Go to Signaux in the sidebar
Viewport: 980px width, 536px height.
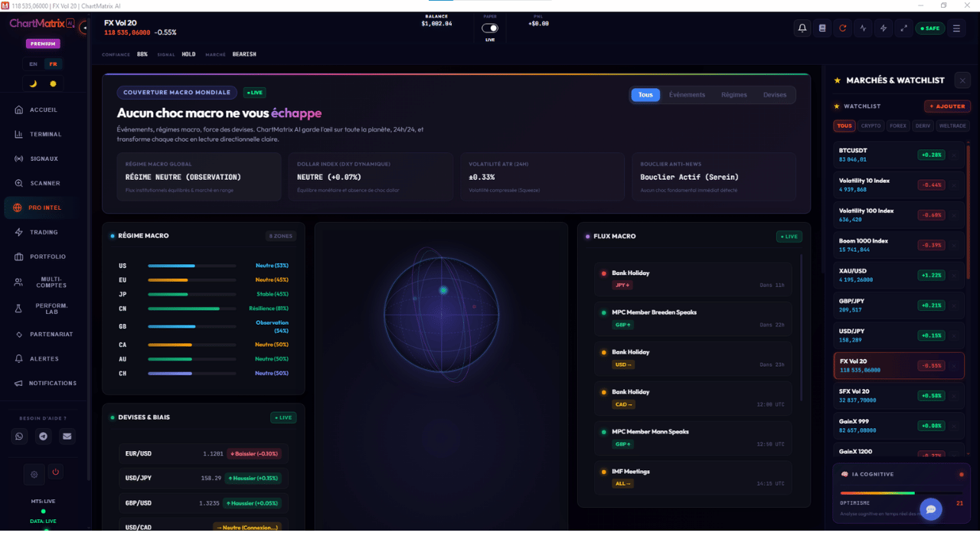[44, 159]
